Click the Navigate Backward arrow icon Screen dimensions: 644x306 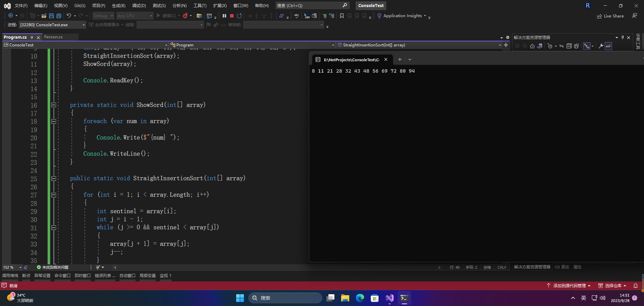tap(11, 16)
